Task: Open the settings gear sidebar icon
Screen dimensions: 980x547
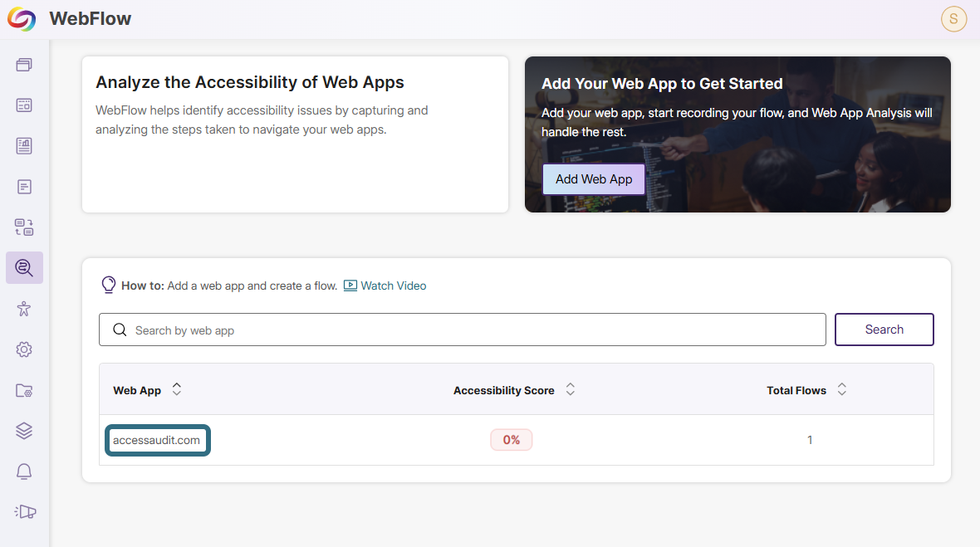Action: 24,349
